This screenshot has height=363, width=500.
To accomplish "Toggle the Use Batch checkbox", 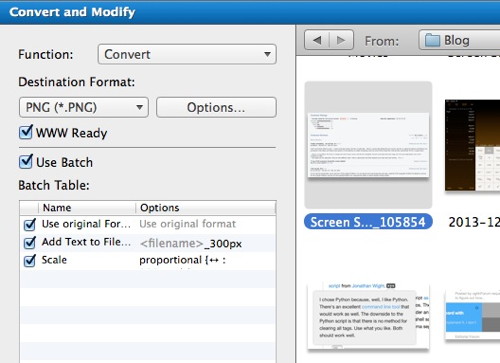I will point(26,162).
